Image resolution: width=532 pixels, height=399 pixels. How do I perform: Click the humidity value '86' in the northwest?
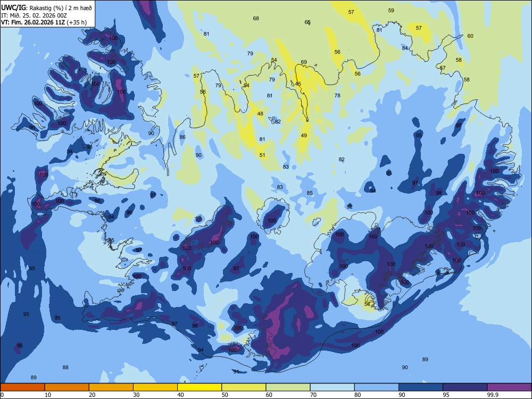[182, 137]
